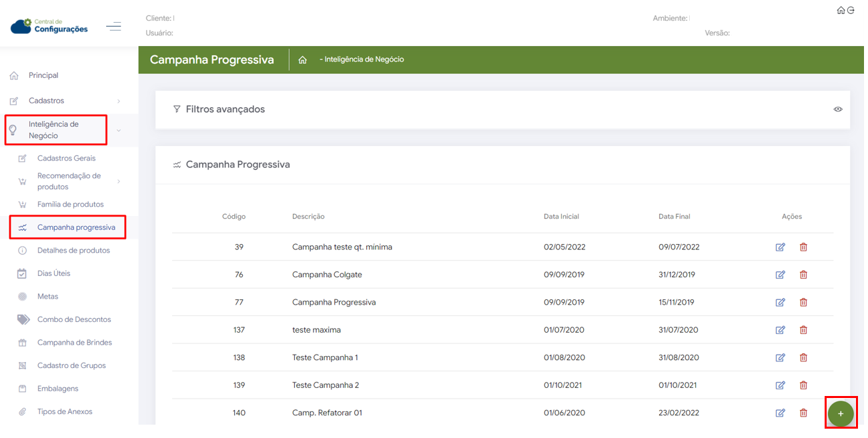
Task: Expand the Cadastros menu chevron
Action: coord(119,101)
